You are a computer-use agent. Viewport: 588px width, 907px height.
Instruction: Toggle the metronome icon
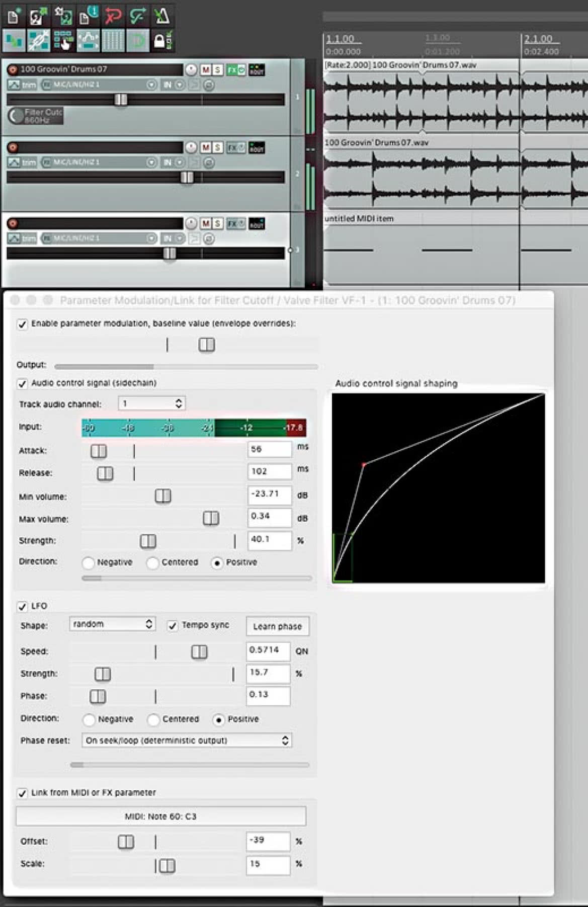click(x=162, y=16)
